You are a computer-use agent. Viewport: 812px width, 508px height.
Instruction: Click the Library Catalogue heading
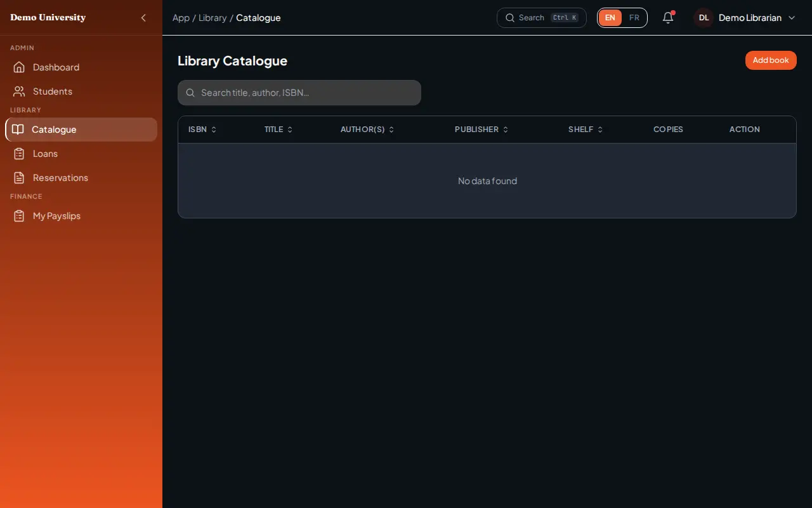pyautogui.click(x=232, y=61)
